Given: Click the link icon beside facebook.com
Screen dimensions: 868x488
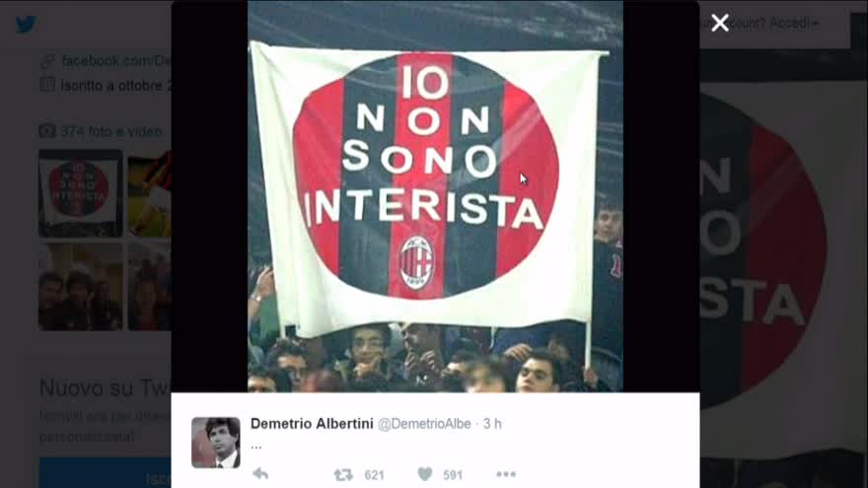Looking at the screenshot, I should [x=47, y=61].
